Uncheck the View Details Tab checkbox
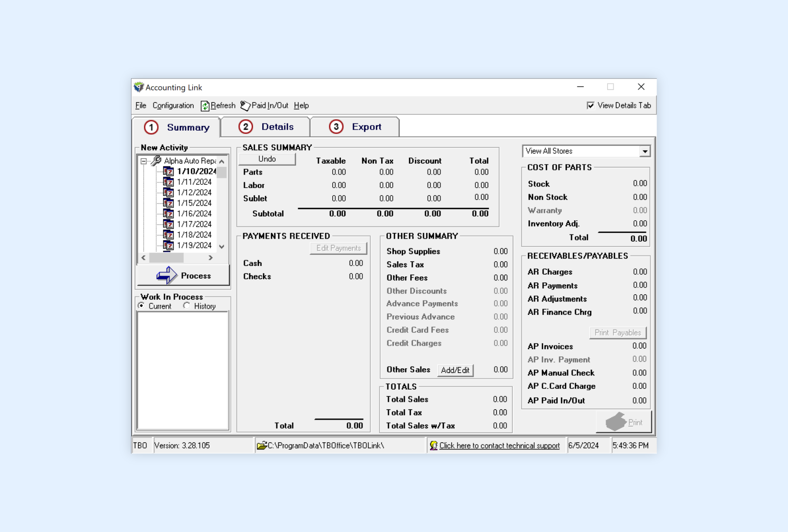The image size is (788, 532). pyautogui.click(x=590, y=106)
